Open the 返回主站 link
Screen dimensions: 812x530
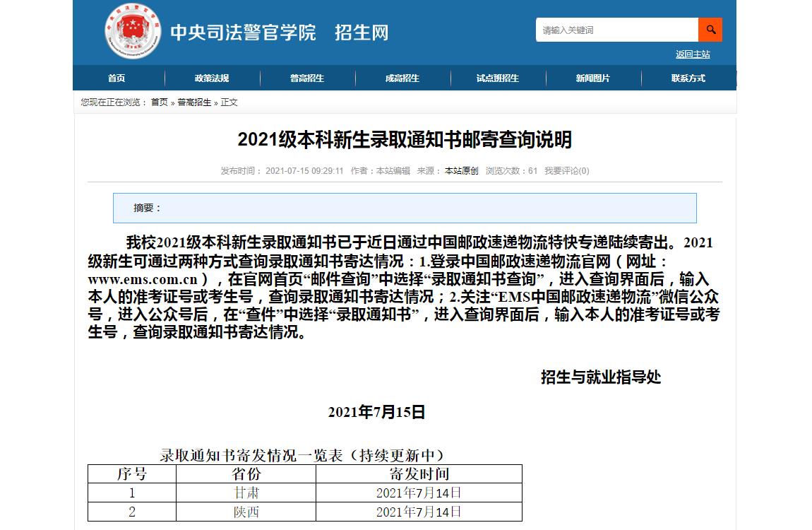click(x=693, y=54)
